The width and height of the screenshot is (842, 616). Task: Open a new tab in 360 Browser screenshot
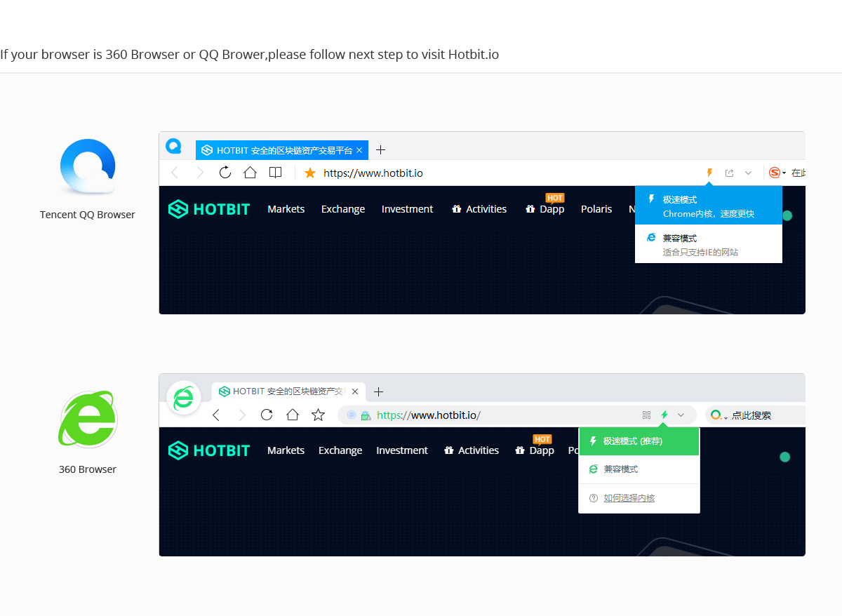(x=378, y=391)
